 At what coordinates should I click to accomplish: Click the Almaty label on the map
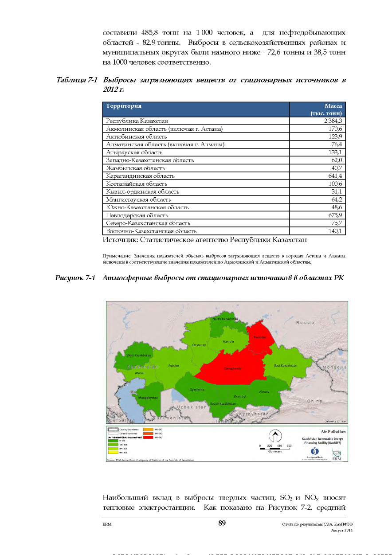tap(264, 391)
